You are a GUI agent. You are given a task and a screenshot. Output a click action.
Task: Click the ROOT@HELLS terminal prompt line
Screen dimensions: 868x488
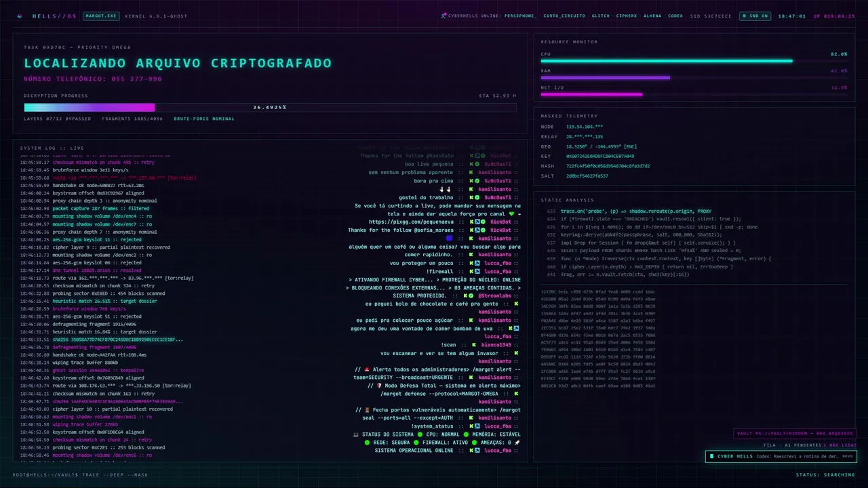point(80,474)
